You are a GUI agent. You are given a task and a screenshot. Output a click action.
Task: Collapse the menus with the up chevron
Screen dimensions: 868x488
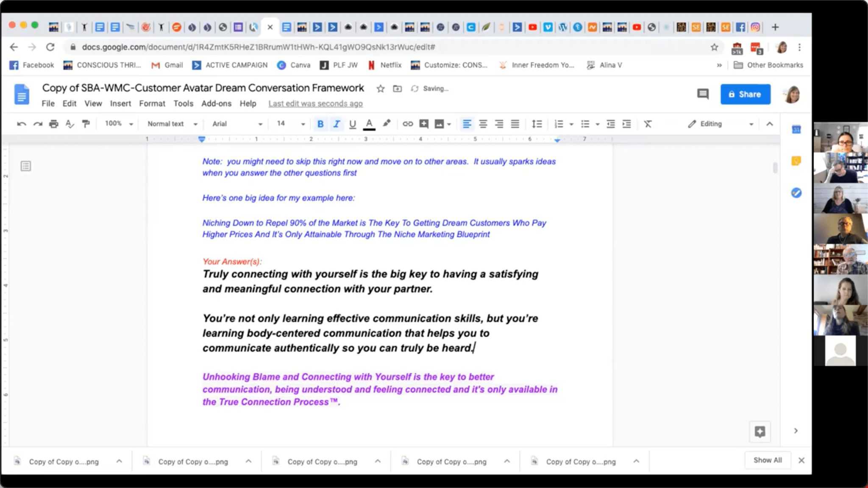click(770, 124)
